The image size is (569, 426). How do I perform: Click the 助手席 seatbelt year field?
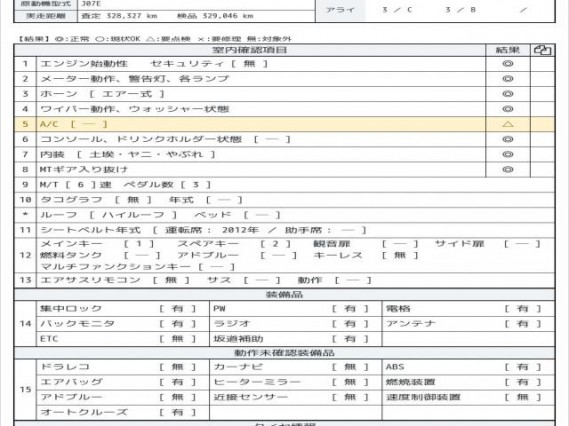click(x=326, y=230)
